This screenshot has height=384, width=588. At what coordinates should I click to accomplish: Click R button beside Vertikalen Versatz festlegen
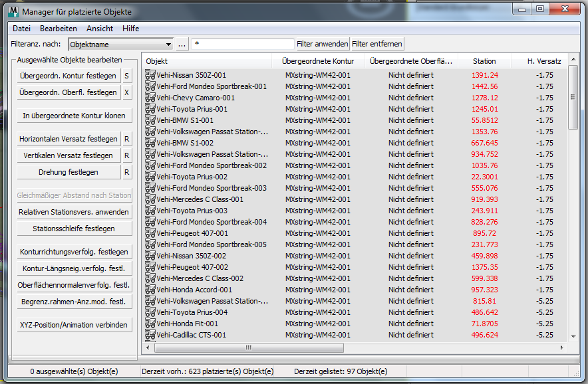tap(127, 155)
